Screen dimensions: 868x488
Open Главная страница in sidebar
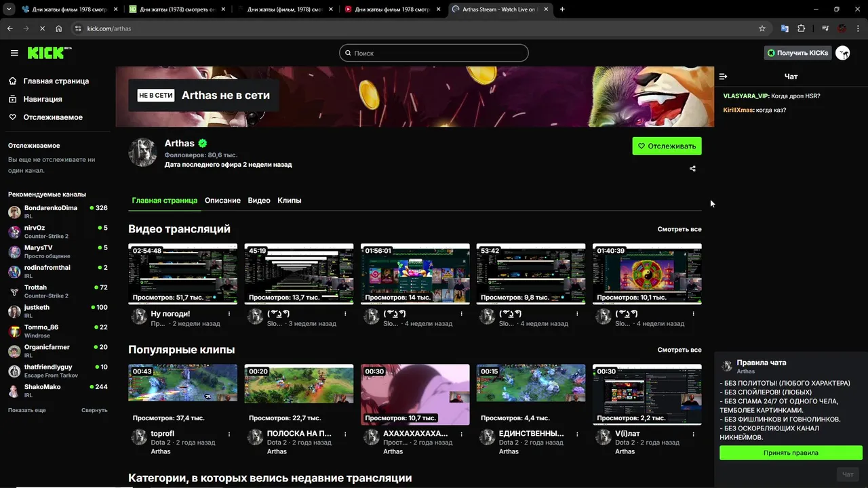55,81
